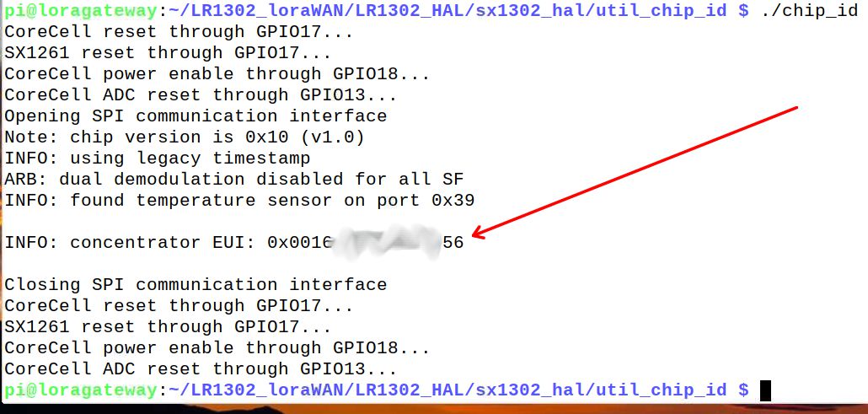
Task: Click first 'CoreCell power enable through GPIO18' line
Action: (x=217, y=74)
